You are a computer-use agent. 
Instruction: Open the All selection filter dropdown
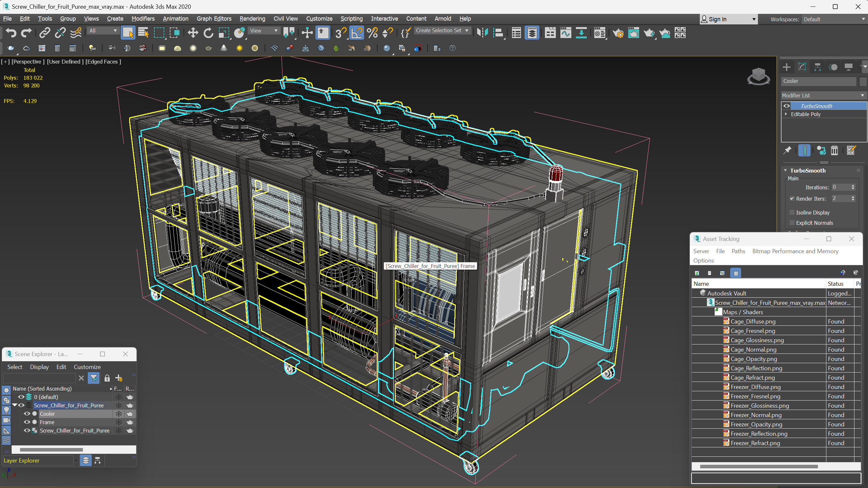[x=103, y=31]
